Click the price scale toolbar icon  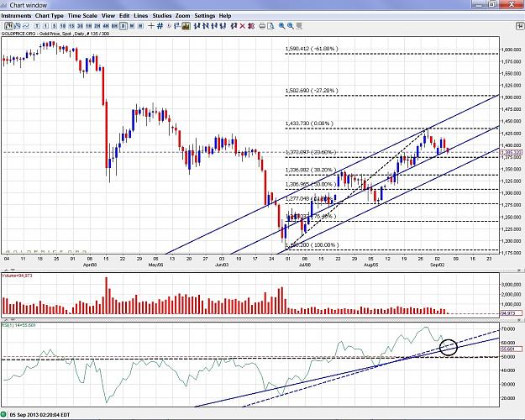pyautogui.click(x=176, y=26)
